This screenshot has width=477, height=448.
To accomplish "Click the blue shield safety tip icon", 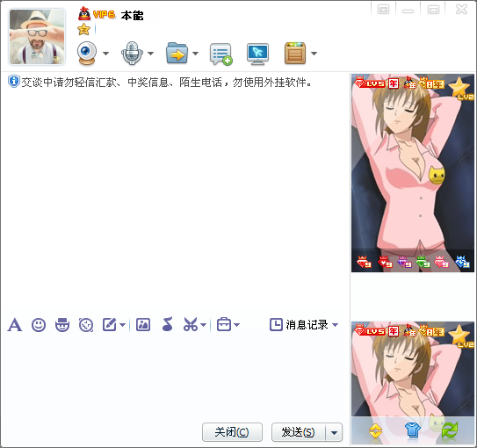I will [13, 82].
